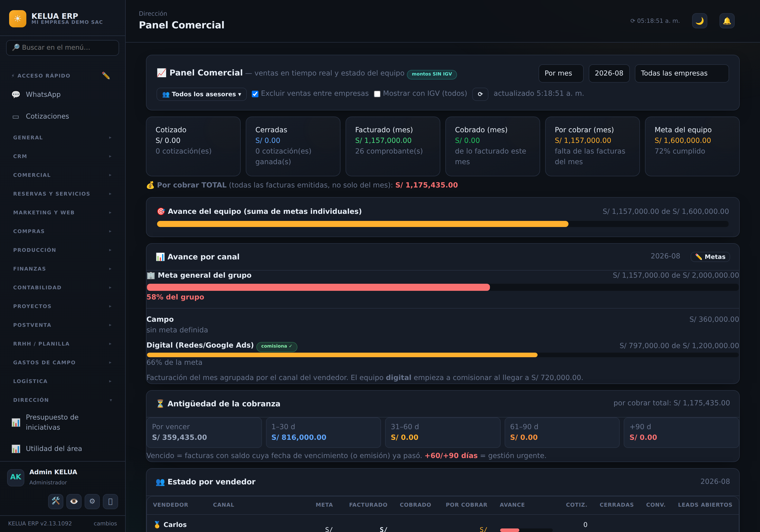Click the rightmost footer icon beside the gear

pos(110,501)
